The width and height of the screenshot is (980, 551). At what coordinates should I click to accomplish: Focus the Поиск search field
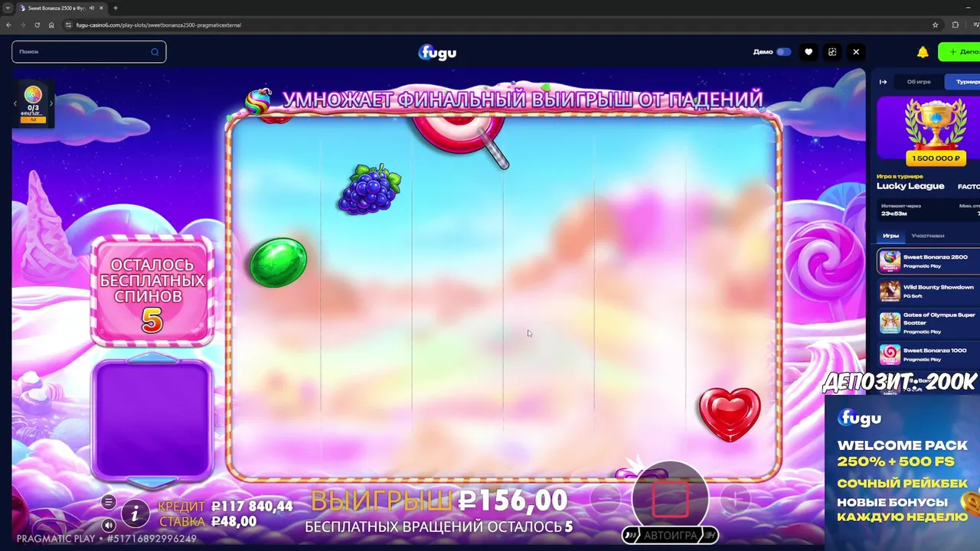pyautogui.click(x=89, y=52)
